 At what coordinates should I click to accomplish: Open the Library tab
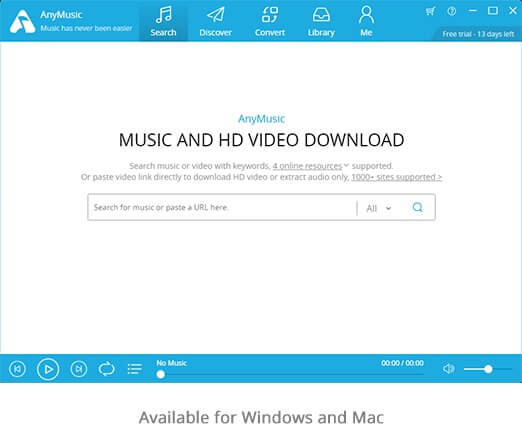tap(321, 22)
